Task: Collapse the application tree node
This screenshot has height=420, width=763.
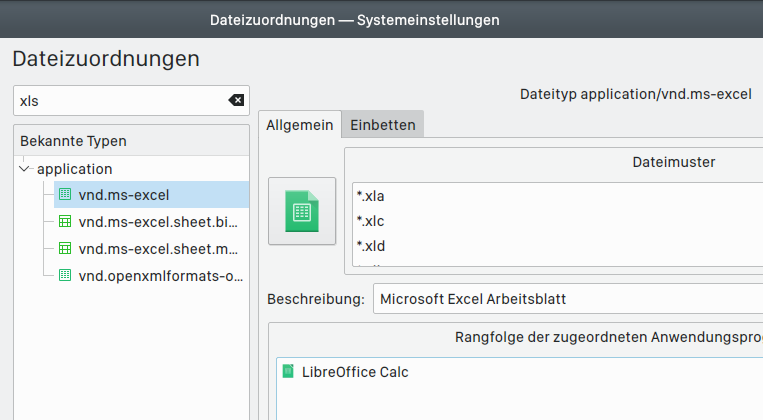Action: pyautogui.click(x=25, y=169)
